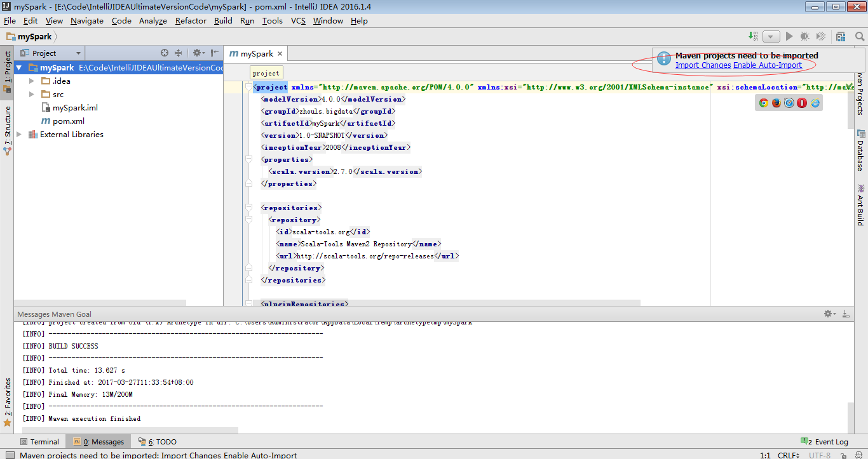This screenshot has width=868, height=459.
Task: Click the green inspection checkmark in editor
Action: click(x=850, y=86)
